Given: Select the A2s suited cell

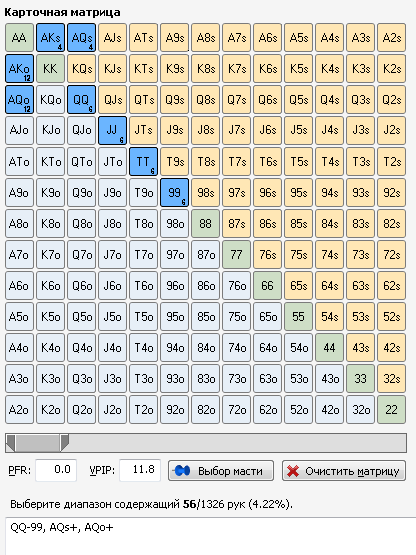Looking at the screenshot, I should [392, 38].
